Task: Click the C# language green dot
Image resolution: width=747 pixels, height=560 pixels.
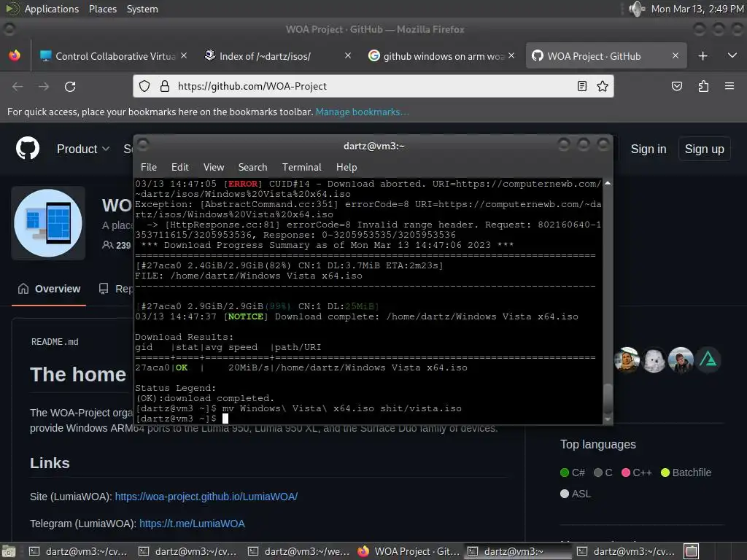Action: [565, 472]
